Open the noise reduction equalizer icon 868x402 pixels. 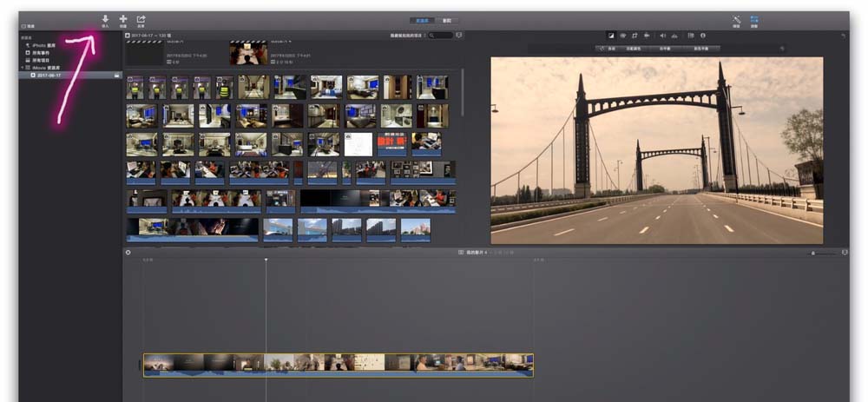(674, 36)
